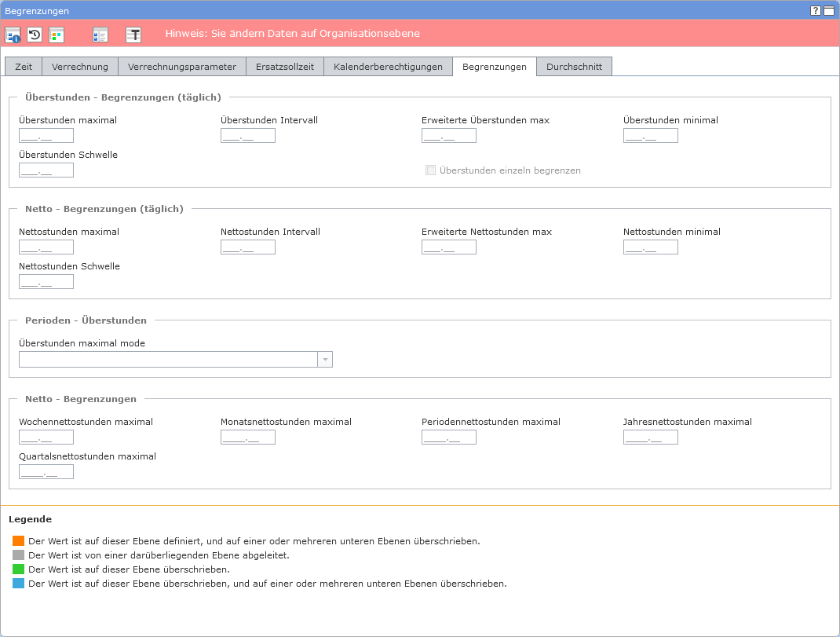Screen dimensions: 840x637
Task: Click the colored squares legend icon
Action: point(57,35)
